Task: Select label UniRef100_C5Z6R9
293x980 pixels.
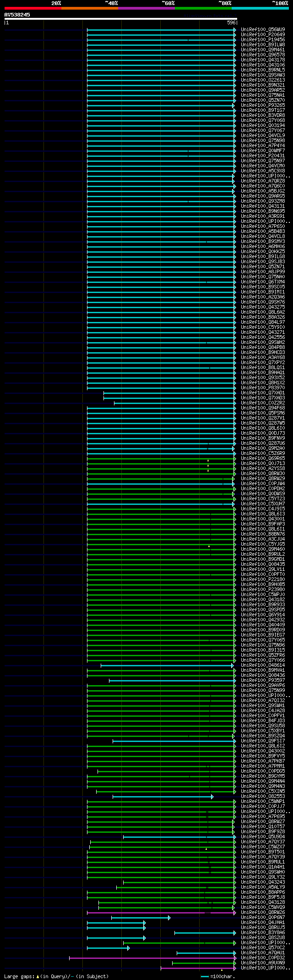Action: (x=263, y=453)
